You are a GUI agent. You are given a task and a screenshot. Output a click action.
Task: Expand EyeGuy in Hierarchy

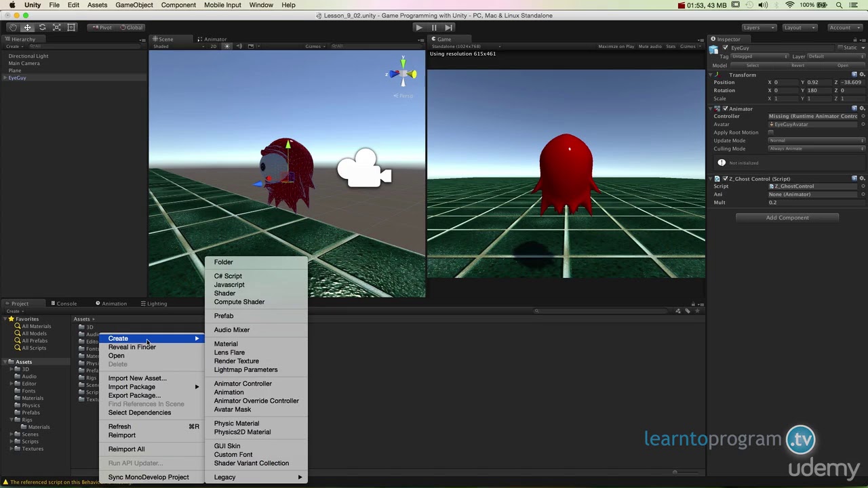[x=5, y=78]
